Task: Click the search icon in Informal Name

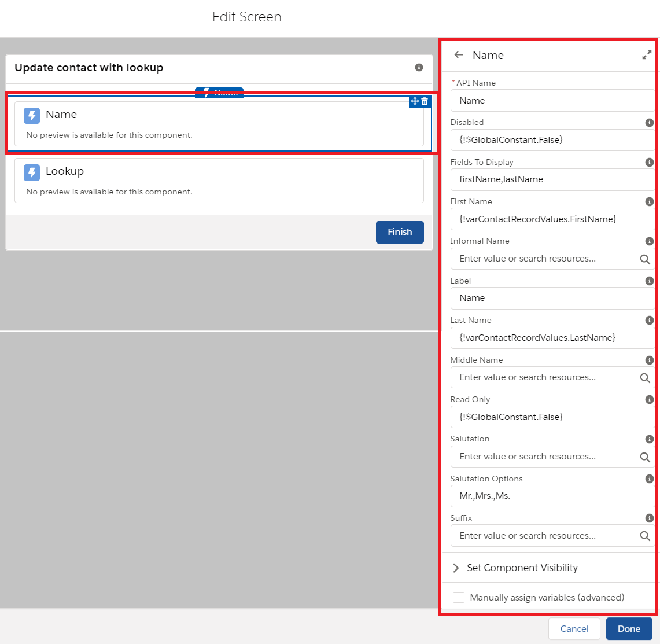Action: click(645, 259)
